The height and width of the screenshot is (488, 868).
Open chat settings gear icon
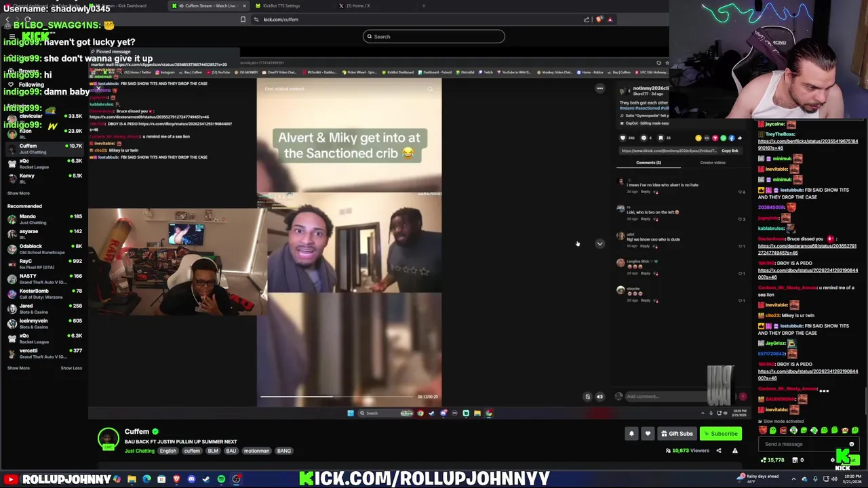[x=833, y=460]
